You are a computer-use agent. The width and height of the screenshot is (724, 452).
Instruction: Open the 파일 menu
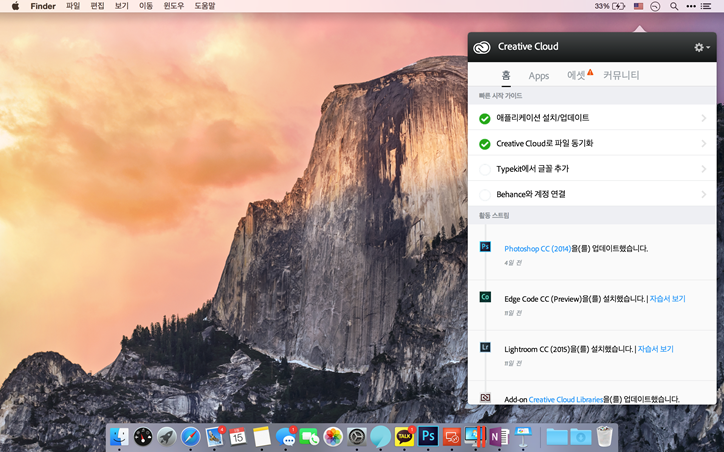(73, 6)
